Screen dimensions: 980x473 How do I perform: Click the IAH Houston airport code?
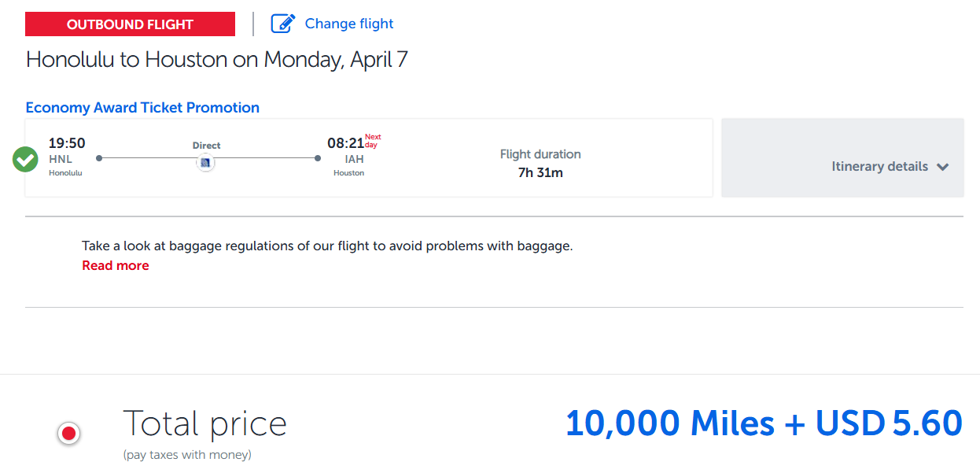354,159
